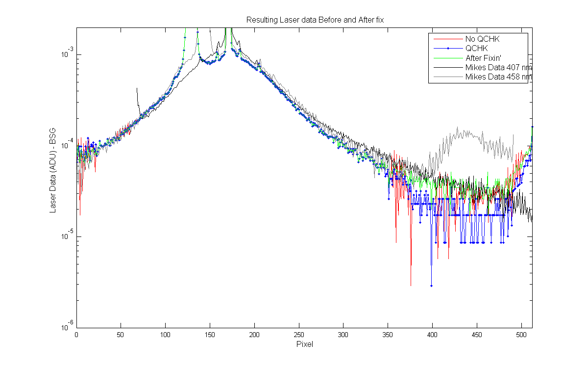Screen dimensions: 588x368
Task: Select the x-axis tick label '250'
Action: (x=299, y=336)
